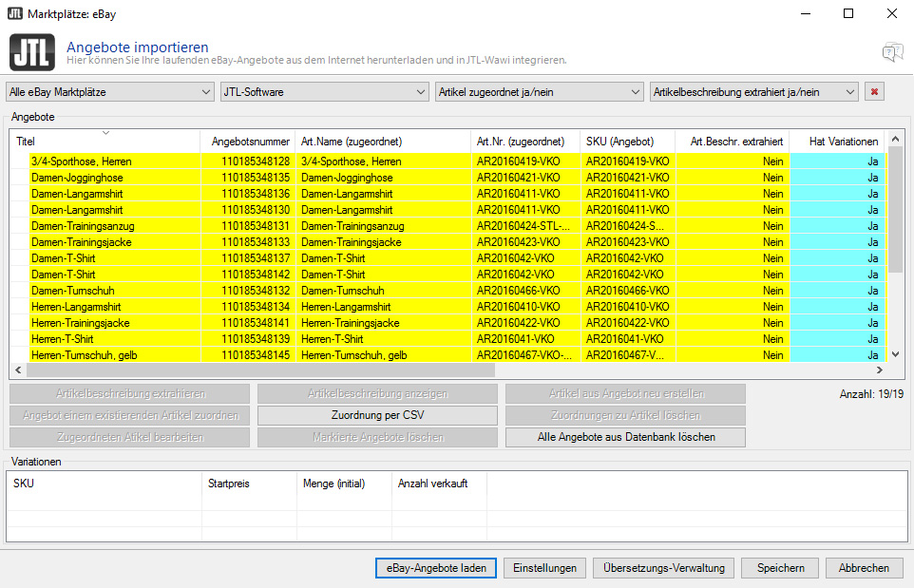Open the Übersetzungs-Verwaltung
This screenshot has height=588, width=914.
point(664,567)
